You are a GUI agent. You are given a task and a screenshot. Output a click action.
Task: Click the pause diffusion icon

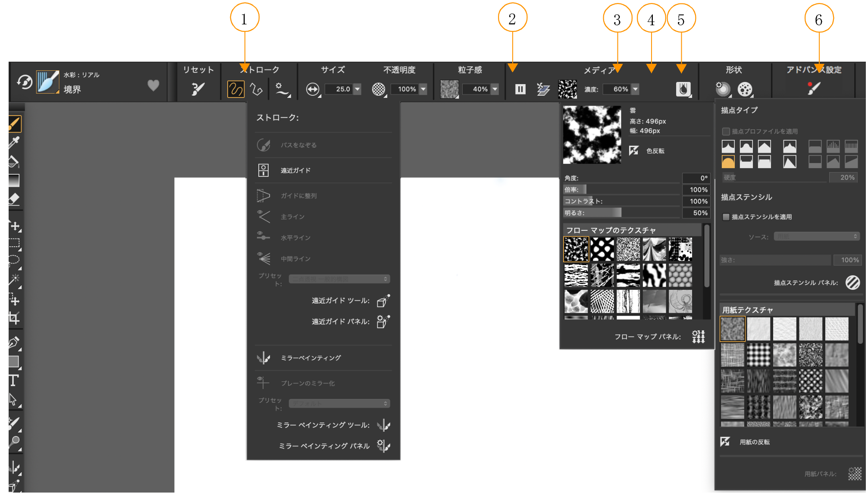click(520, 89)
